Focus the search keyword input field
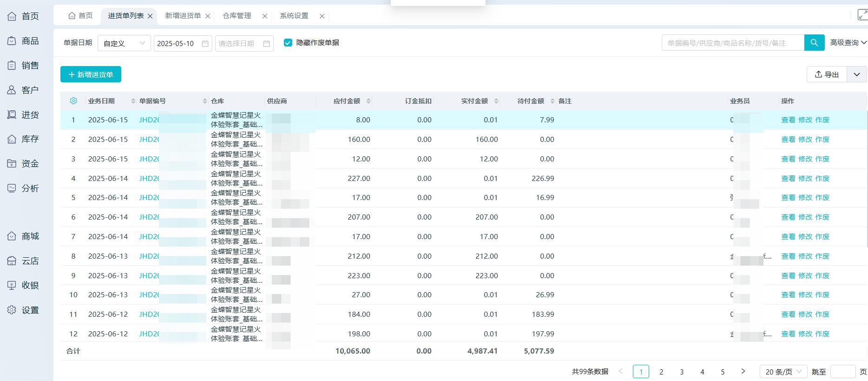The width and height of the screenshot is (868, 381). coord(733,43)
